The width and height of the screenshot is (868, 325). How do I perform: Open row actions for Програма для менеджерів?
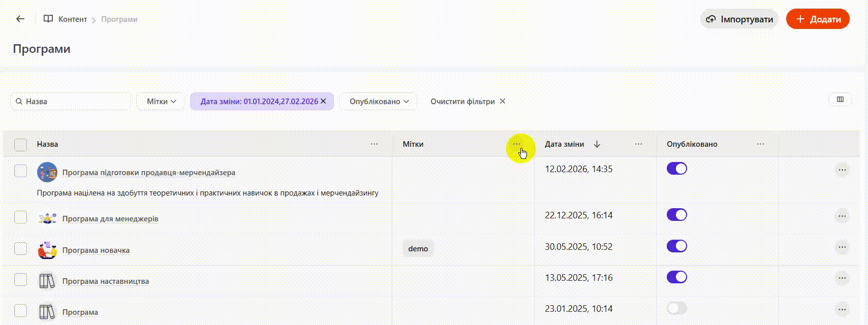(x=842, y=216)
